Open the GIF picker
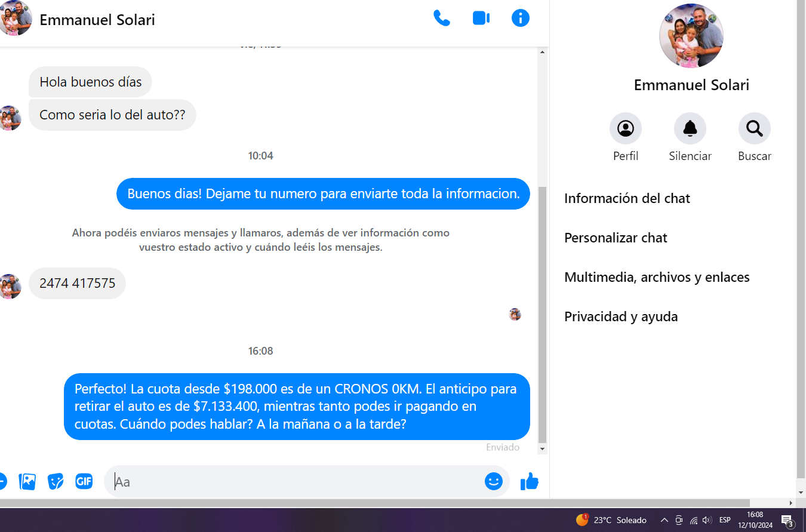The width and height of the screenshot is (806, 532). coord(84,481)
